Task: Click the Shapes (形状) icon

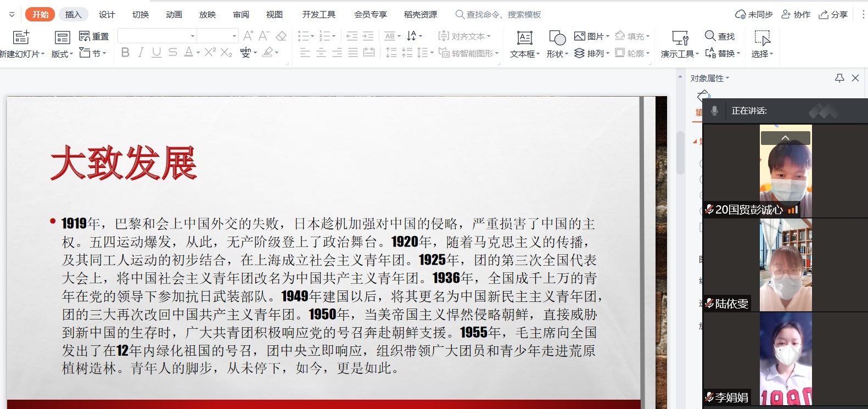Action: pyautogui.click(x=557, y=38)
